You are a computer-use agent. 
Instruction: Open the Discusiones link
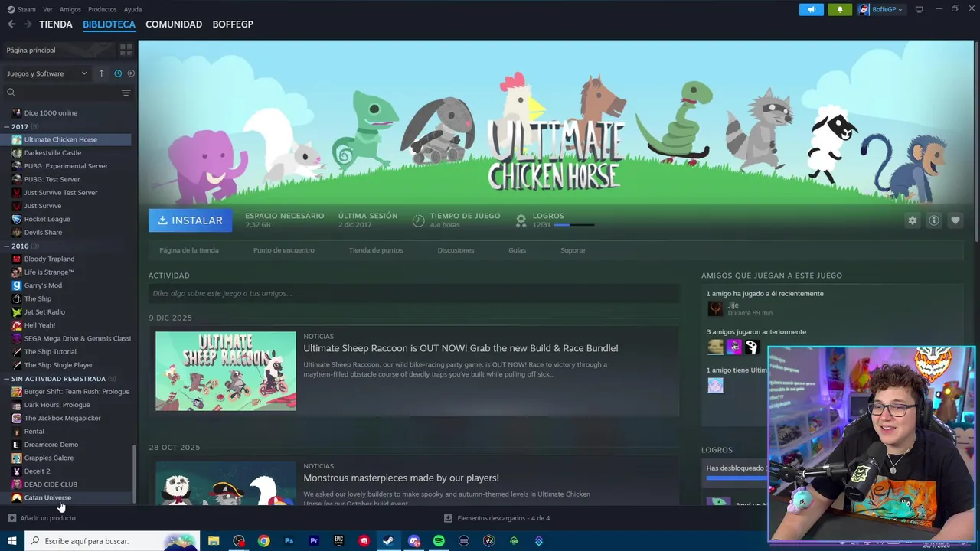(456, 250)
